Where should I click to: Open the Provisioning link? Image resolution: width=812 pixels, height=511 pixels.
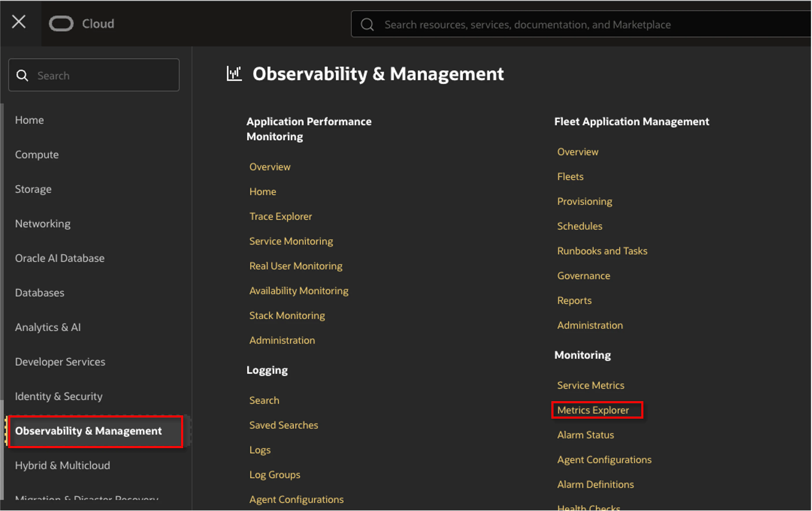(x=585, y=202)
